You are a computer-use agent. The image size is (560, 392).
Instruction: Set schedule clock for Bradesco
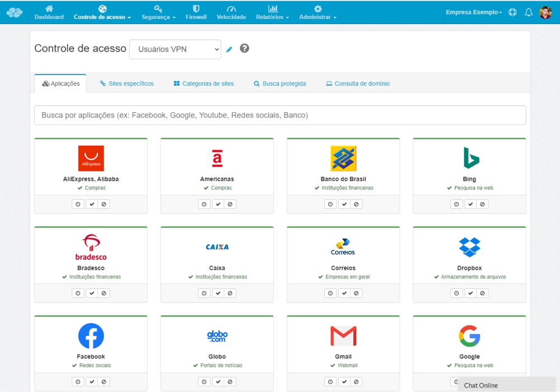[78, 293]
